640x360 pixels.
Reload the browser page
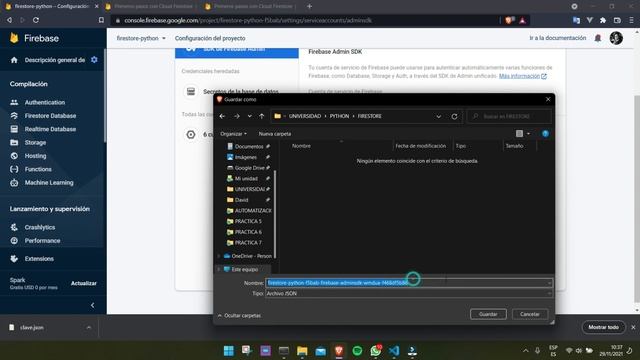point(36,20)
